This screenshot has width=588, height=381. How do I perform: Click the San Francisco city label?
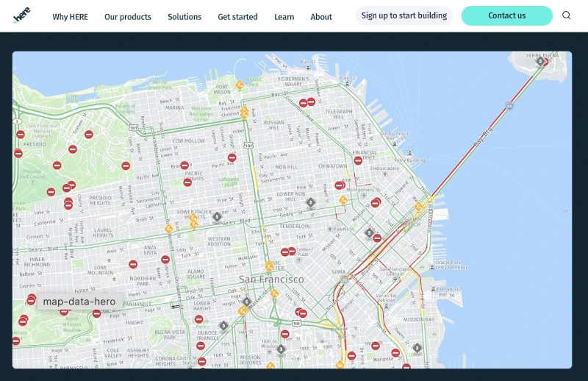tap(271, 279)
